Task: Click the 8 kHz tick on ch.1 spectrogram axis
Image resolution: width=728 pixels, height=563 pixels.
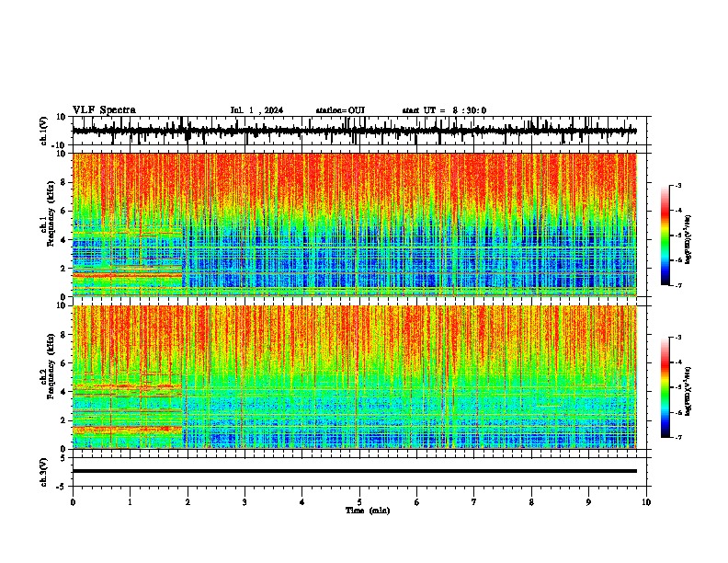Action: [63, 182]
